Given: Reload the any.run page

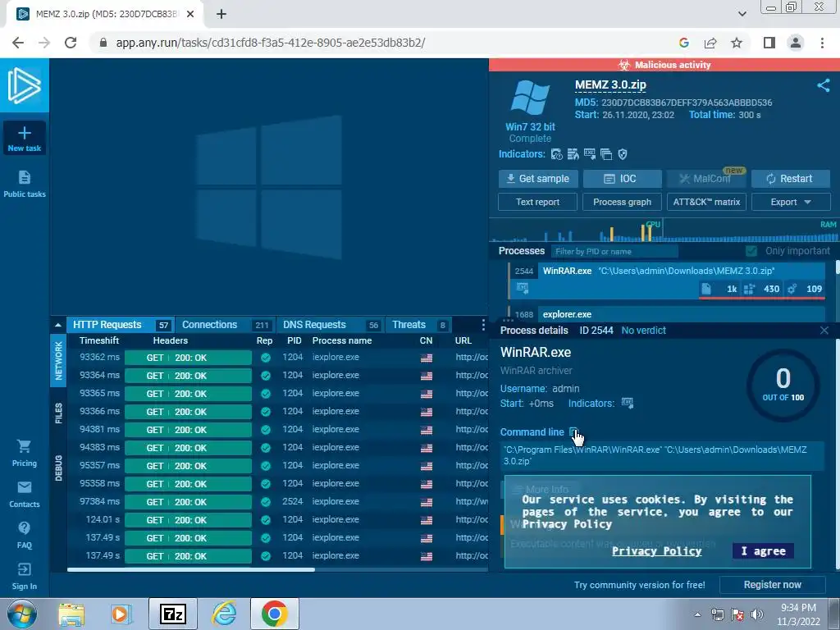Looking at the screenshot, I should click(71, 43).
